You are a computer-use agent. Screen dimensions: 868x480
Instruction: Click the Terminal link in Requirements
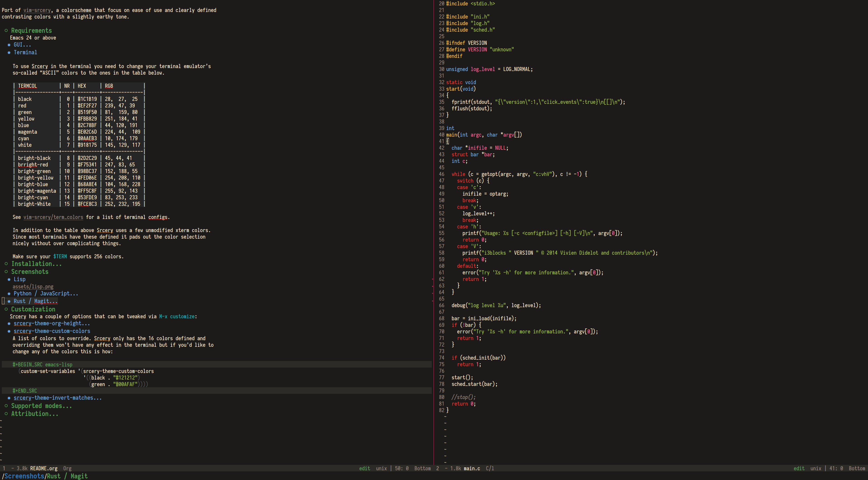click(x=25, y=53)
